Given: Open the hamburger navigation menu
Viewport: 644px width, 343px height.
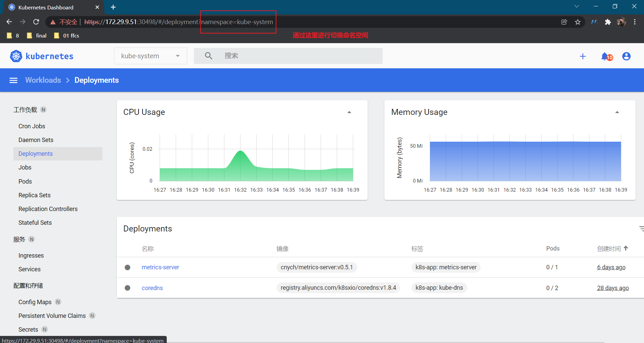Looking at the screenshot, I should 13,80.
